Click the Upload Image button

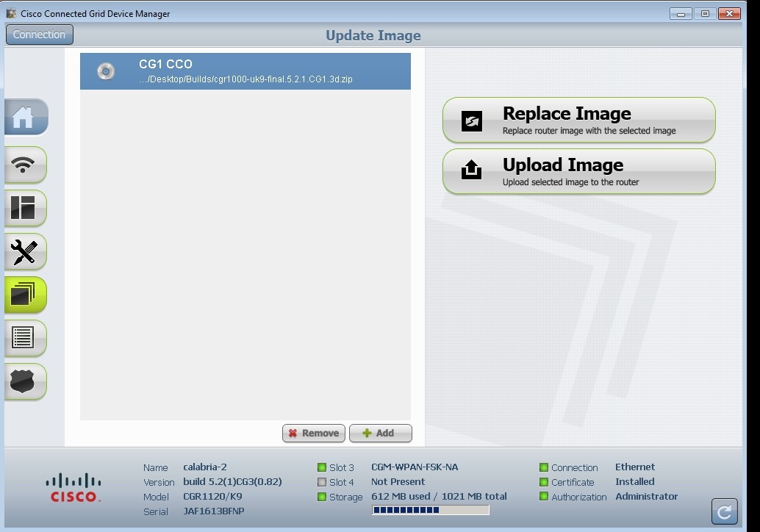pos(578,171)
